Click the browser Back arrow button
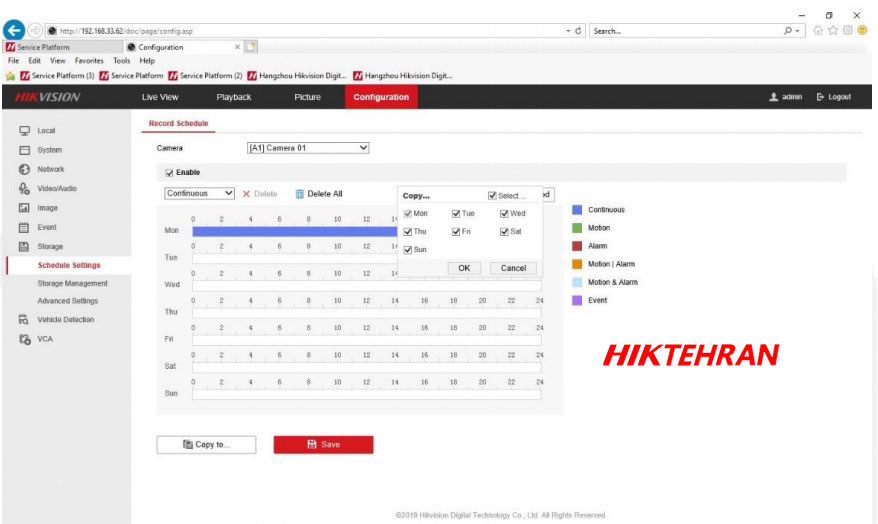Viewport: 878px width, 524px height. coord(13,30)
